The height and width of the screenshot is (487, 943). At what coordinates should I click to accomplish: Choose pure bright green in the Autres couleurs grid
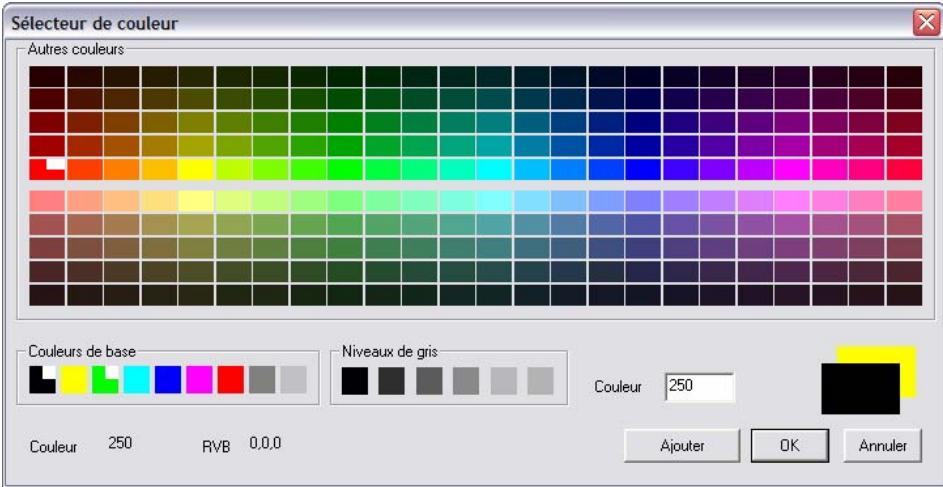[345, 170]
